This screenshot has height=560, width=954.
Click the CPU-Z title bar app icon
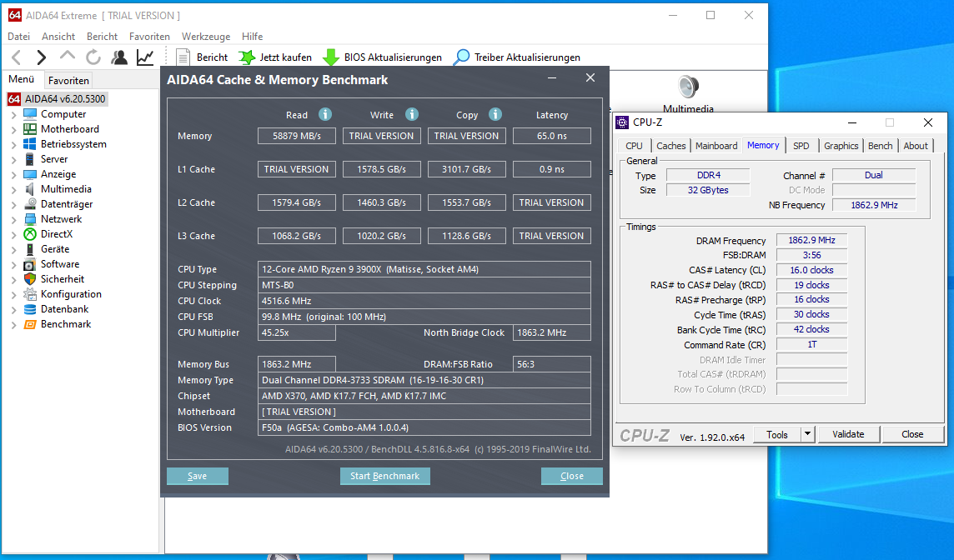(x=622, y=122)
